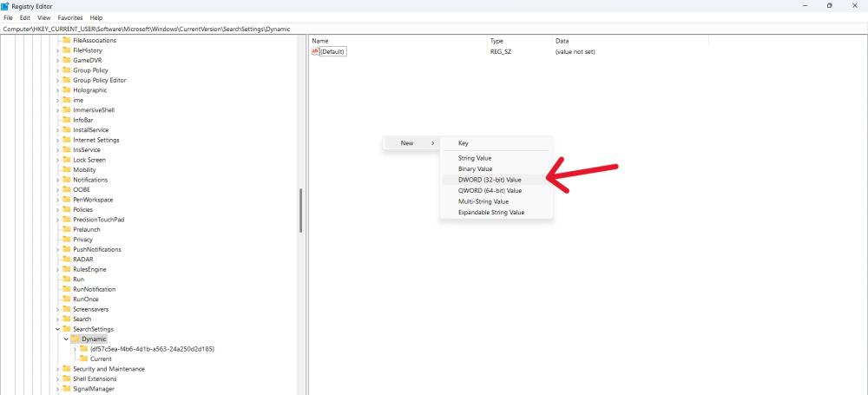868x395 pixels.
Task: Open the Help menu
Action: pos(96,17)
